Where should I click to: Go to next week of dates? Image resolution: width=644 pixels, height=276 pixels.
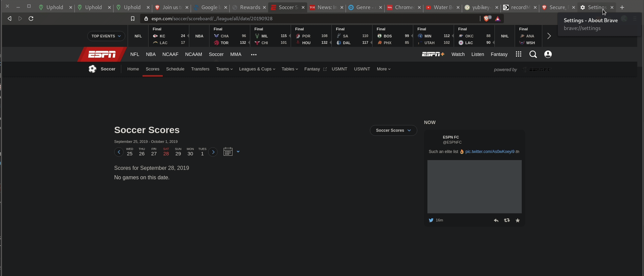[213, 152]
